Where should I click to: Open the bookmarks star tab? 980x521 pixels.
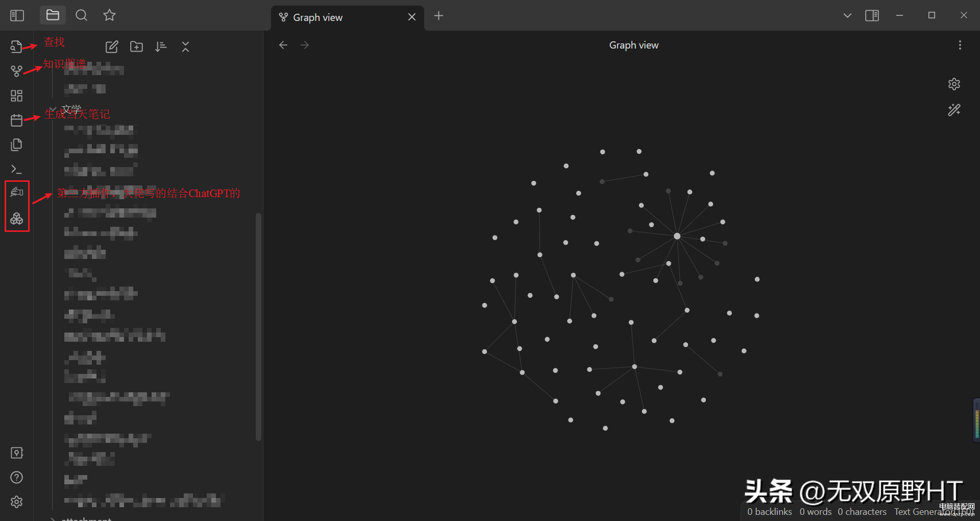tap(109, 15)
